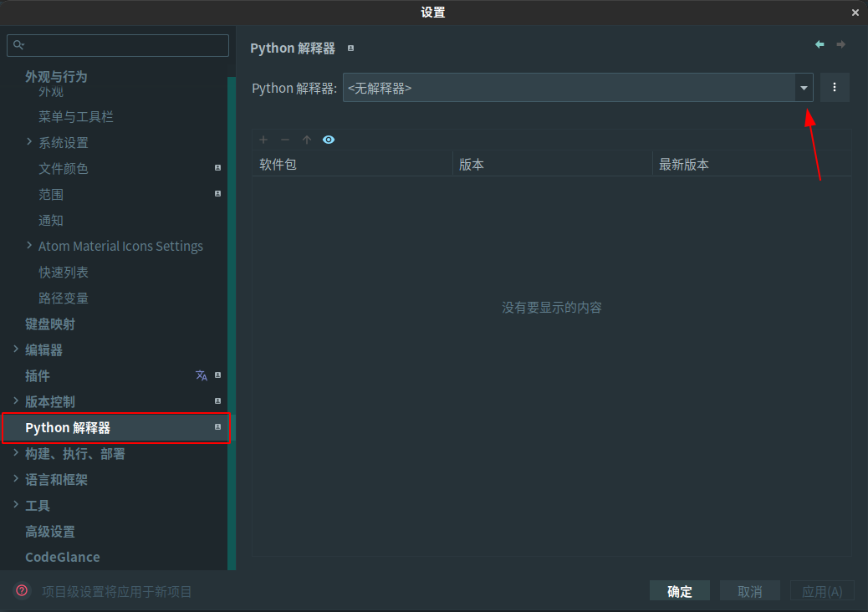
Task: Toggle the show early releases eye icon
Action: 329,140
